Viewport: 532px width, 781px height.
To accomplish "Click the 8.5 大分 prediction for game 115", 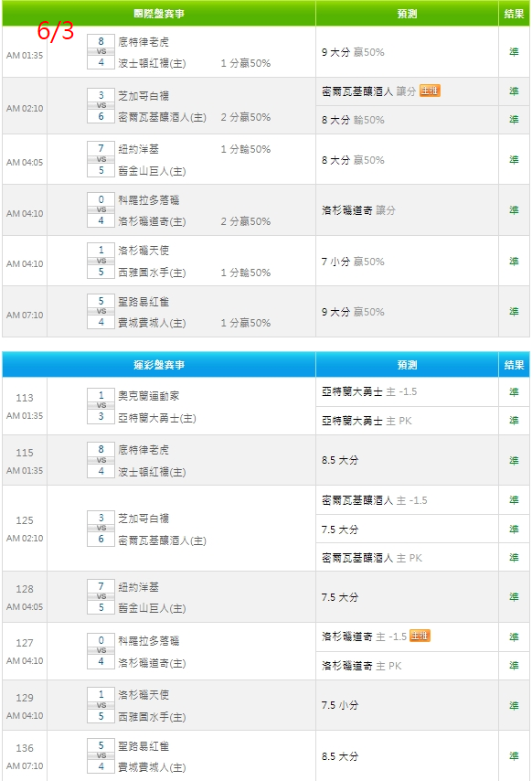I will [340, 460].
